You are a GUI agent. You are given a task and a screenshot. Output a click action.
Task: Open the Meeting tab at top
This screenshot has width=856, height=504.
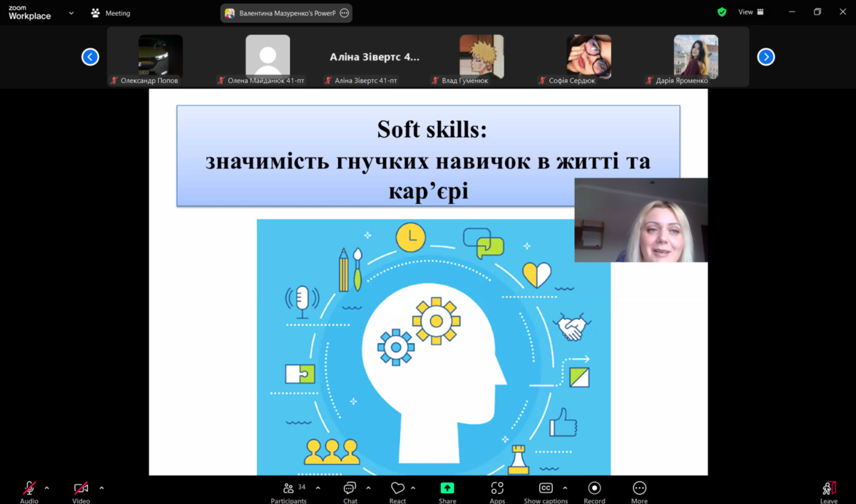click(111, 13)
